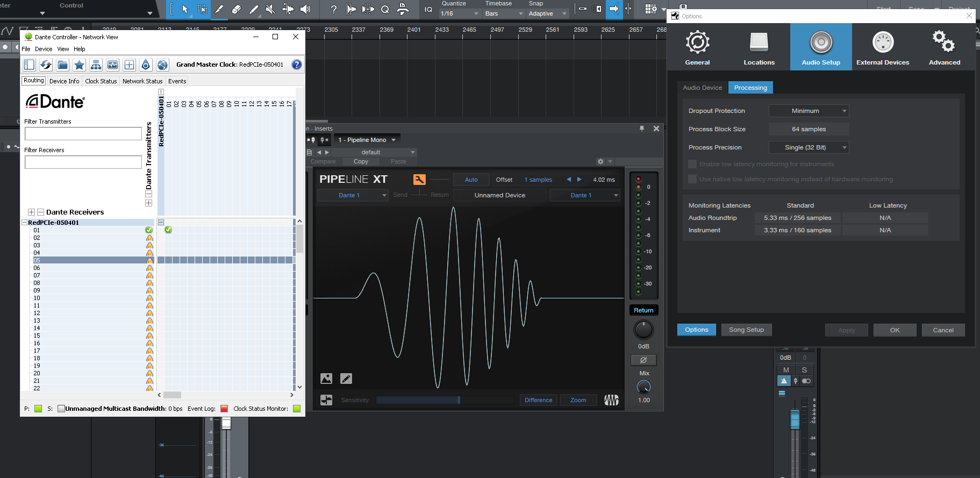Open the Dante network hierarchy icon
This screenshot has width=980, height=478.
(x=96, y=65)
